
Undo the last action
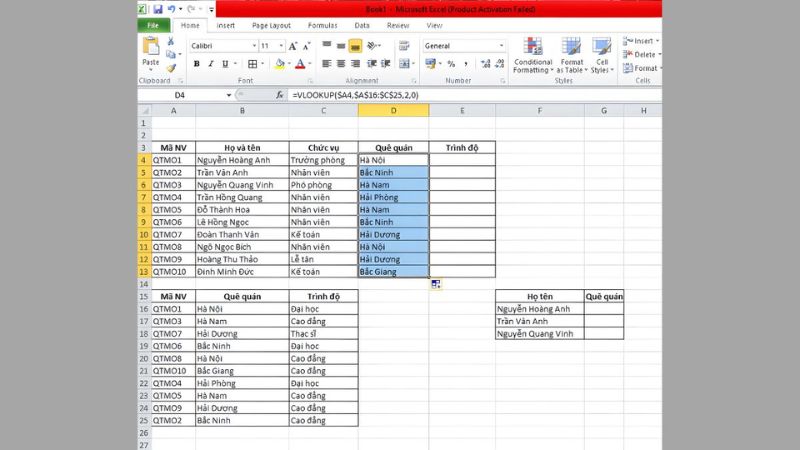click(171, 9)
